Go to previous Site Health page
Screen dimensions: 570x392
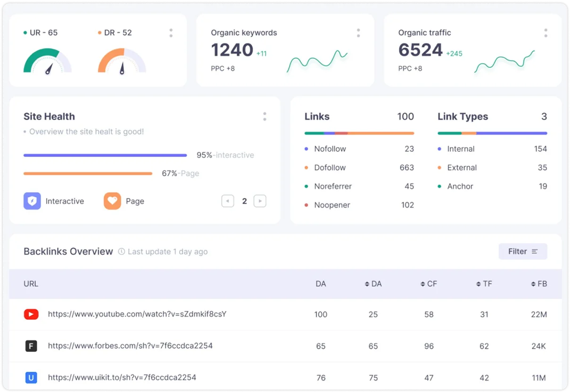[228, 201]
